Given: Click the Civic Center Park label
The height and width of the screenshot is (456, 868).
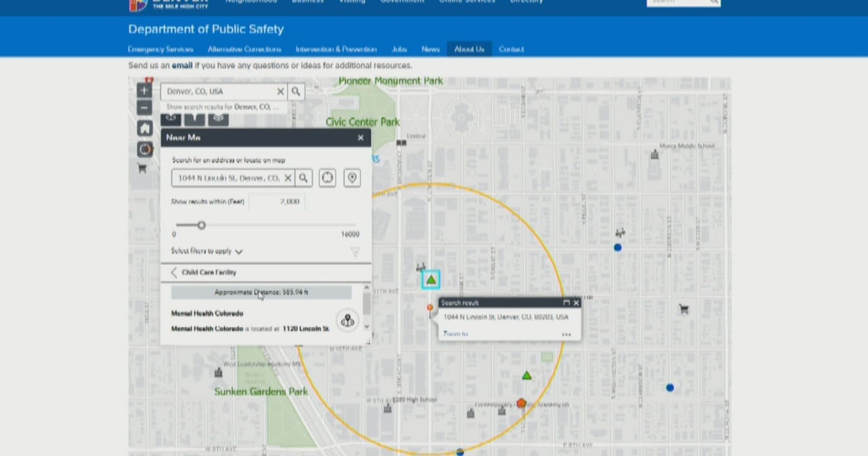Looking at the screenshot, I should [362, 122].
